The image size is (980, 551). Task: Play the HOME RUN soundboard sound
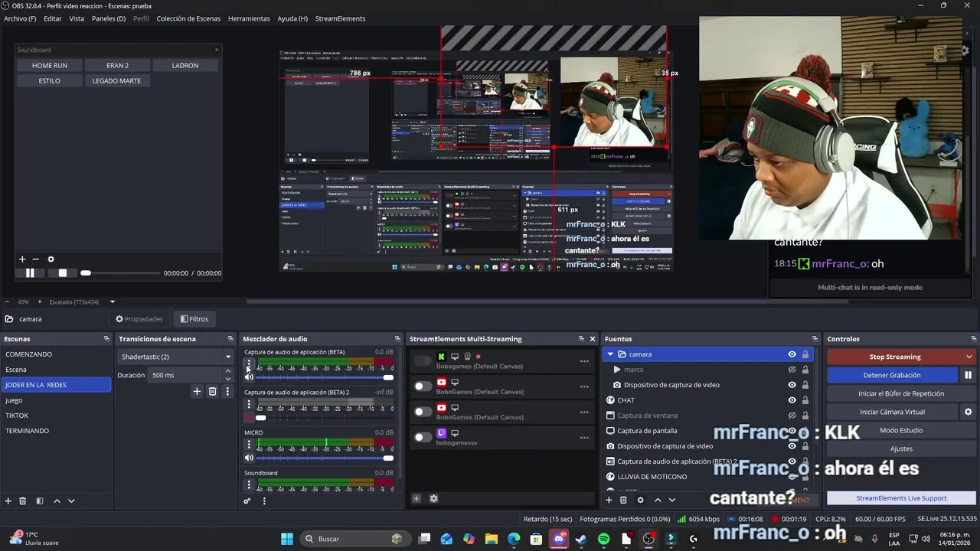coord(50,66)
